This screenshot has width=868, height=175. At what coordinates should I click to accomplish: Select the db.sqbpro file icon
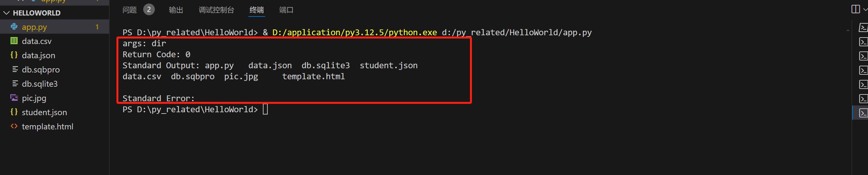pos(15,69)
